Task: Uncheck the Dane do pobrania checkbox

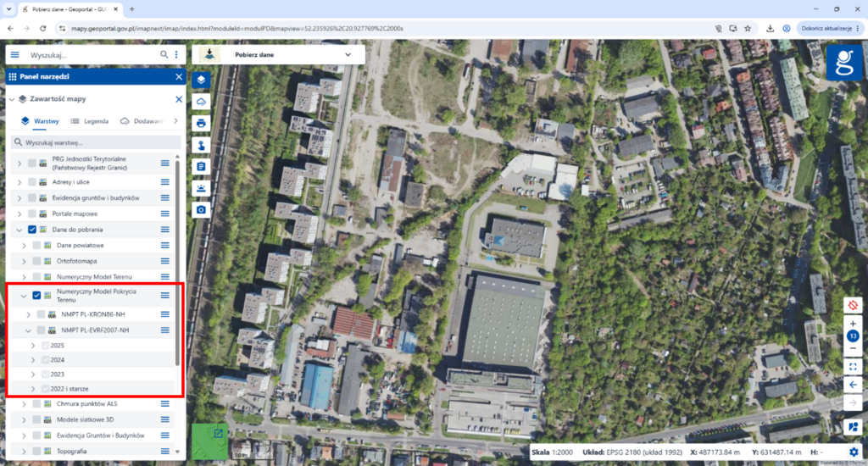Action: point(32,229)
